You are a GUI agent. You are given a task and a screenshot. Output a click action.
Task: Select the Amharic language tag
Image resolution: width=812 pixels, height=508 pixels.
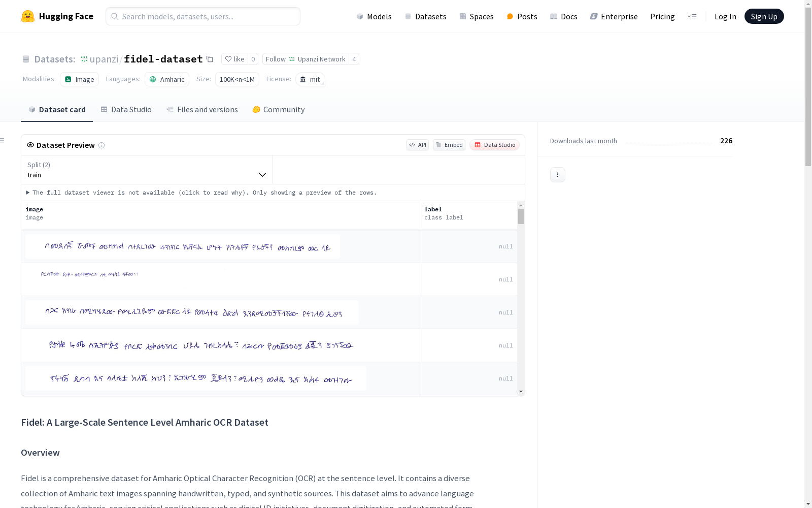(167, 79)
